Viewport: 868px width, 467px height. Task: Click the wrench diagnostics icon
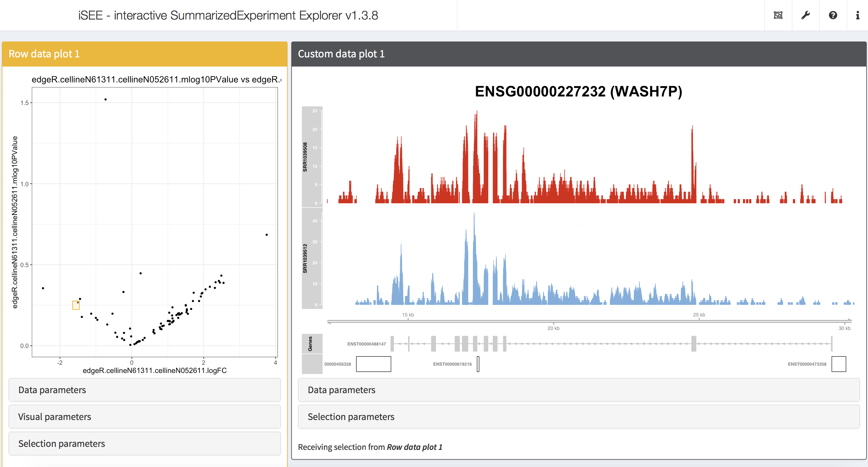(x=805, y=15)
